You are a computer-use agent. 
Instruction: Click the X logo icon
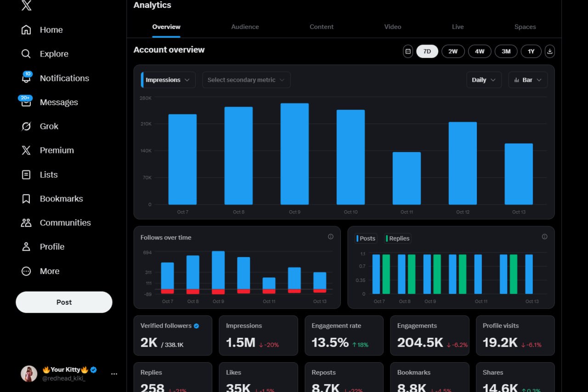click(26, 6)
